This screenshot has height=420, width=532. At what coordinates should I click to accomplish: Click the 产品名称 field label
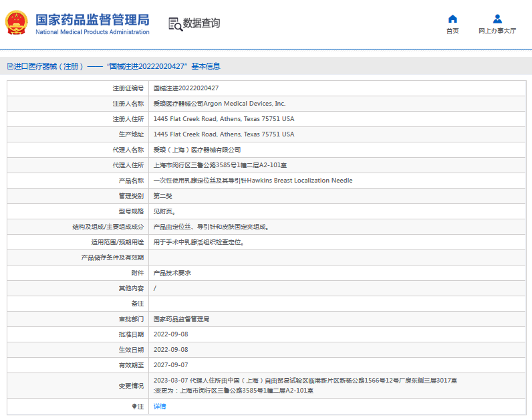pyautogui.click(x=131, y=181)
